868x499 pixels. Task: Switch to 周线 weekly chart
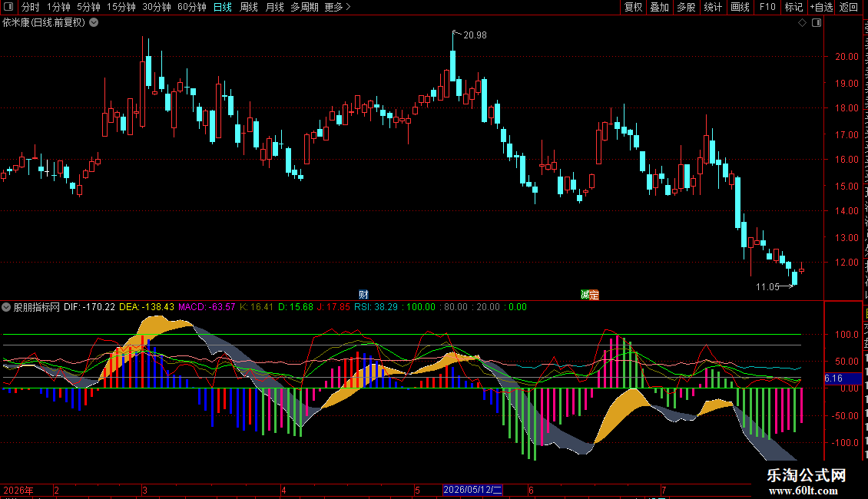click(249, 7)
